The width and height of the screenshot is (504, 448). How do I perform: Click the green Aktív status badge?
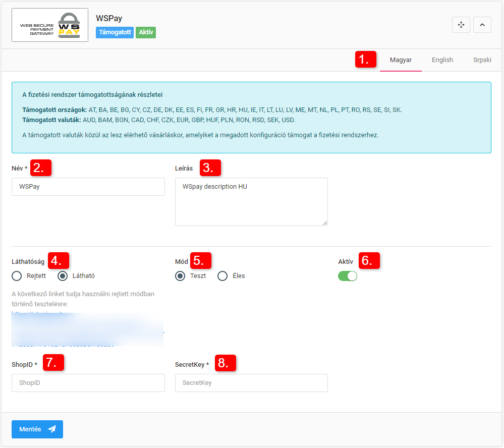(146, 32)
